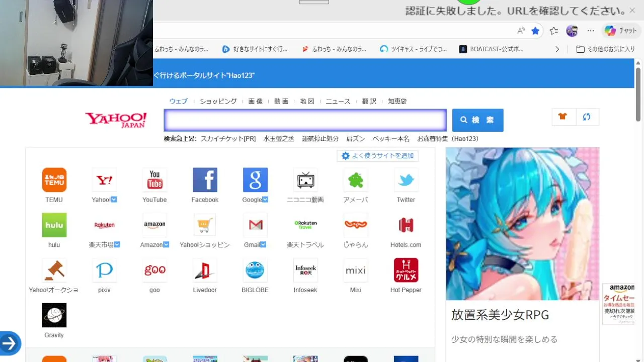Open the Infoseek icon
Image resolution: width=644 pixels, height=362 pixels.
(x=305, y=270)
